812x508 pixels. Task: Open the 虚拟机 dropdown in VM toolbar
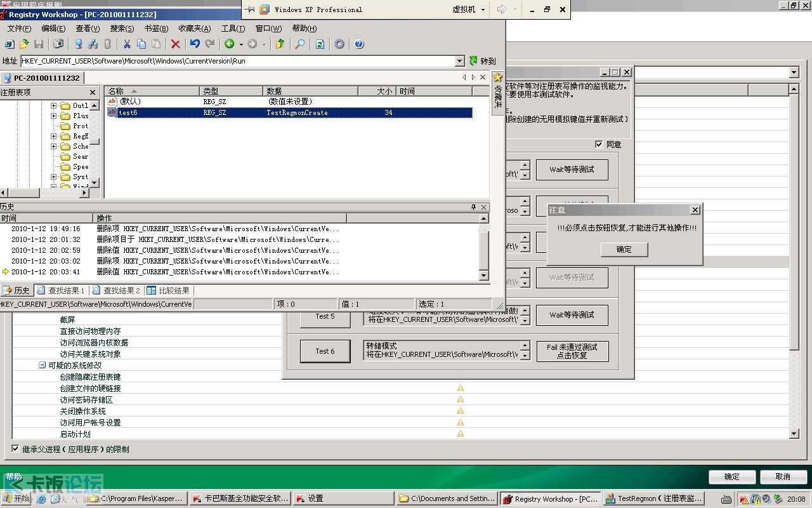(x=483, y=10)
